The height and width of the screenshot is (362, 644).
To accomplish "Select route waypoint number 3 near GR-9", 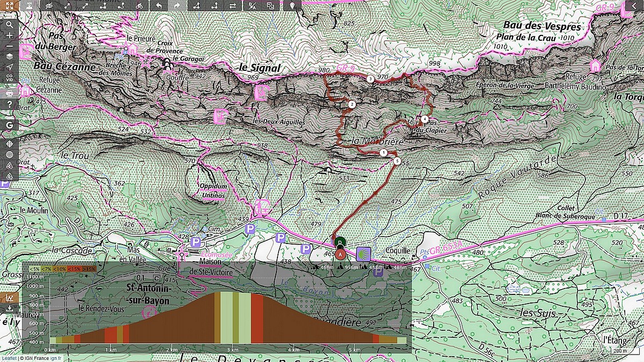I will click(x=370, y=79).
